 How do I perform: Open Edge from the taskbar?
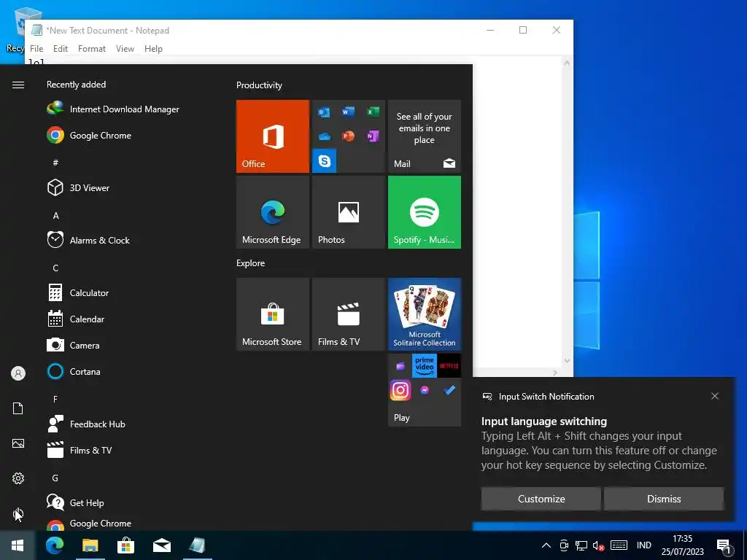tap(55, 545)
